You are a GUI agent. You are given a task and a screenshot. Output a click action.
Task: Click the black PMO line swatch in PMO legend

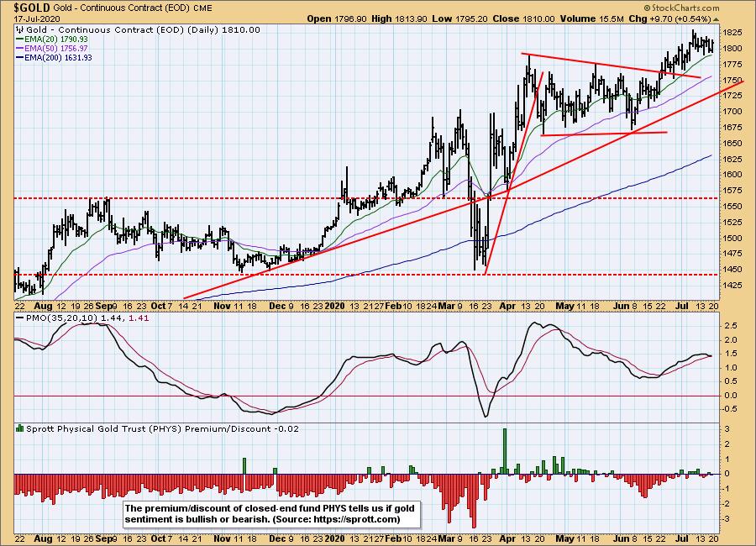(x=20, y=318)
